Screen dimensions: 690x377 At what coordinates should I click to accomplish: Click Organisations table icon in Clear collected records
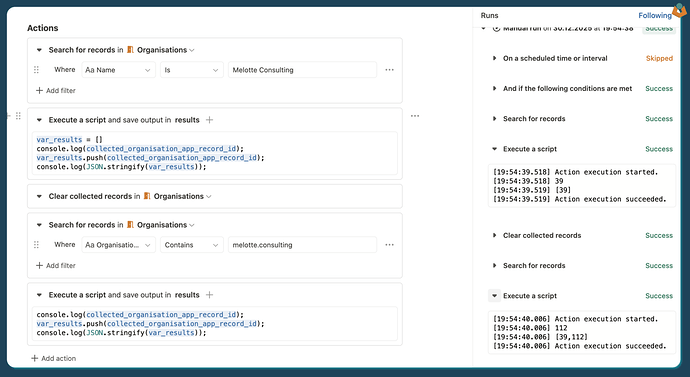pos(147,196)
